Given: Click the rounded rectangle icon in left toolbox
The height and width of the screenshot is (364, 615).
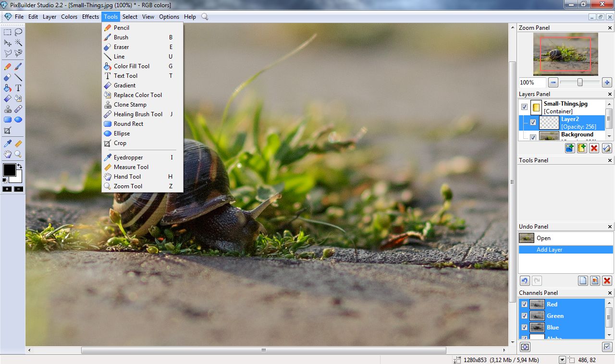Looking at the screenshot, I should pos(8,120).
